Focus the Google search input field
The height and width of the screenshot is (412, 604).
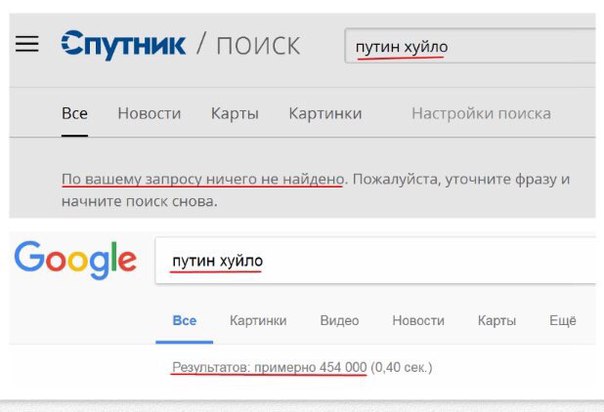click(376, 261)
